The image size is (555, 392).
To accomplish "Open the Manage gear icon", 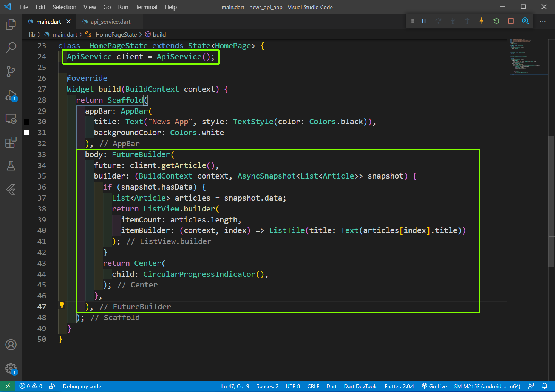I will pyautogui.click(x=11, y=369).
